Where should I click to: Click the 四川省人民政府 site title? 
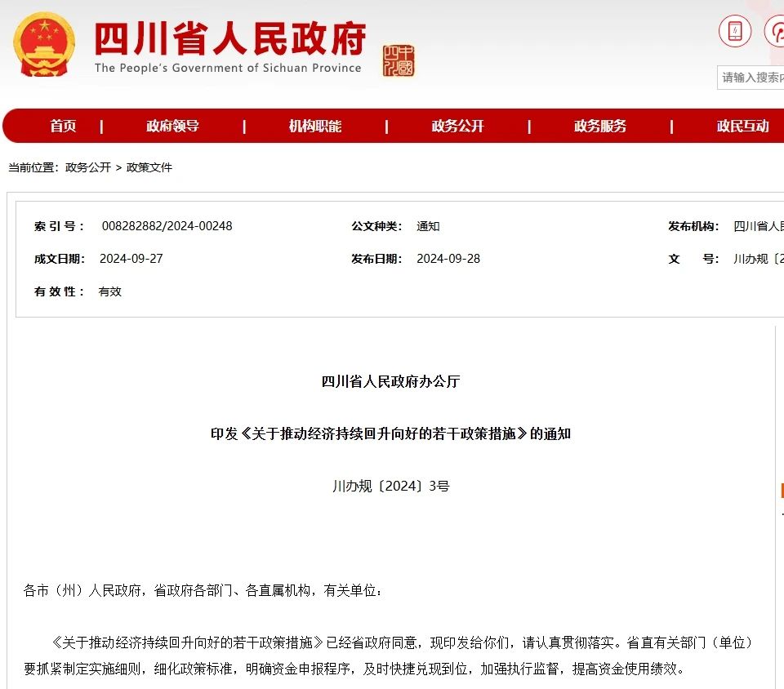[230, 38]
